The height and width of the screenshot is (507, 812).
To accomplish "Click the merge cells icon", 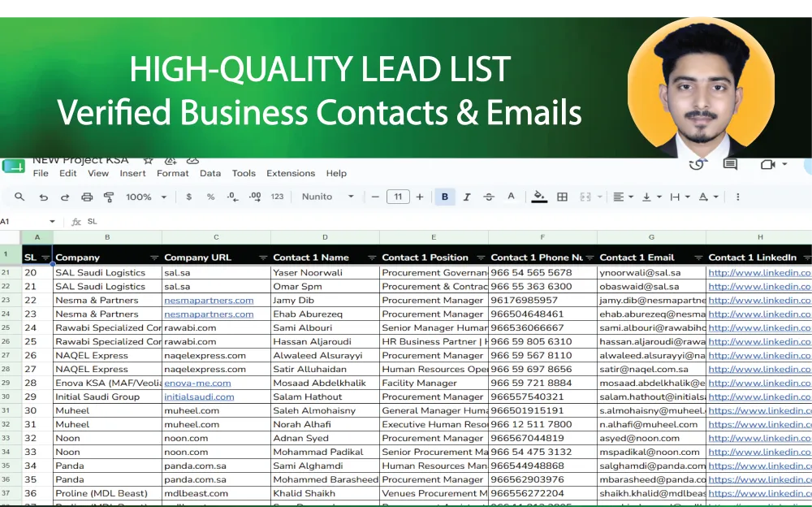I will coord(585,197).
